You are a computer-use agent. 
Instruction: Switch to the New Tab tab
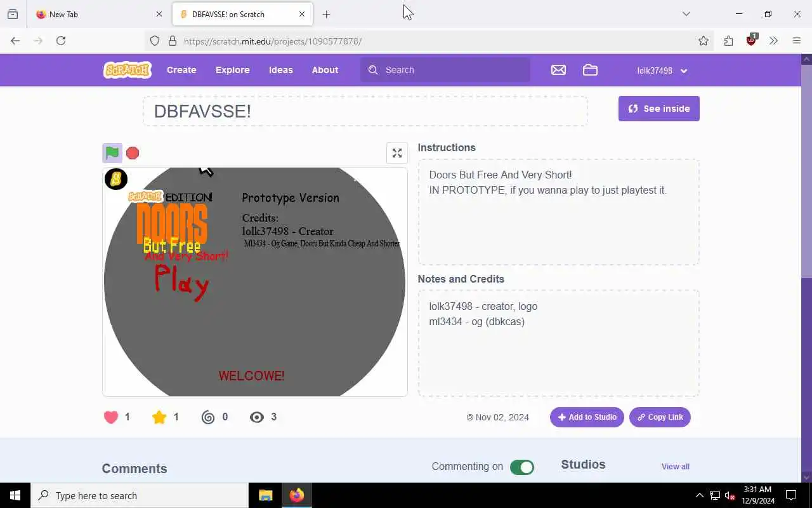98,14
